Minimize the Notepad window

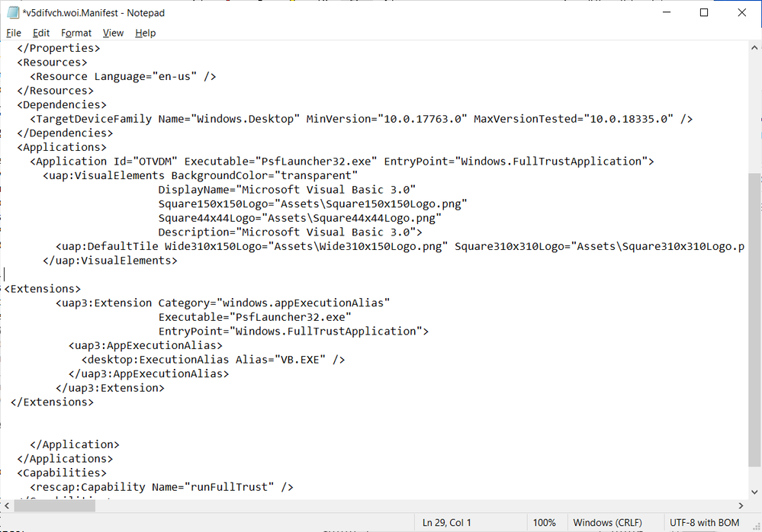(x=667, y=12)
